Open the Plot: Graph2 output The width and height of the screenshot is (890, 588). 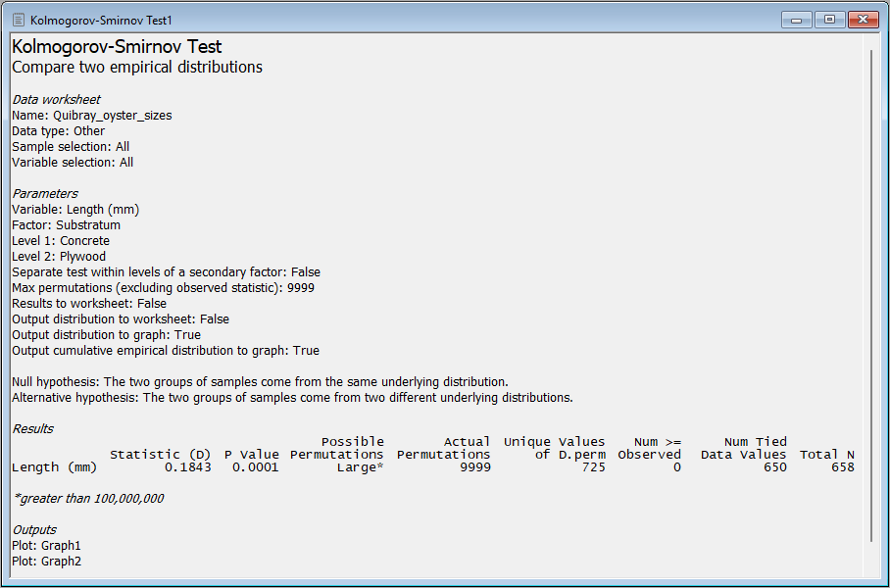click(46, 562)
